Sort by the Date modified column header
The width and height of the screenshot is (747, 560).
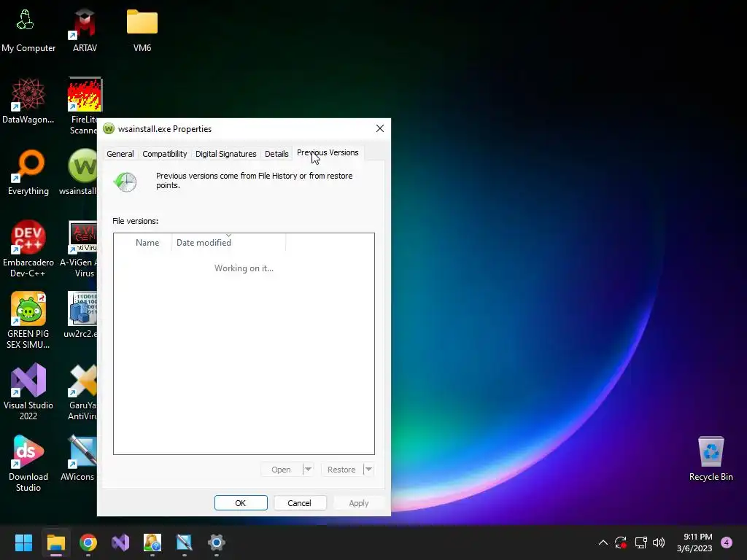pos(228,242)
